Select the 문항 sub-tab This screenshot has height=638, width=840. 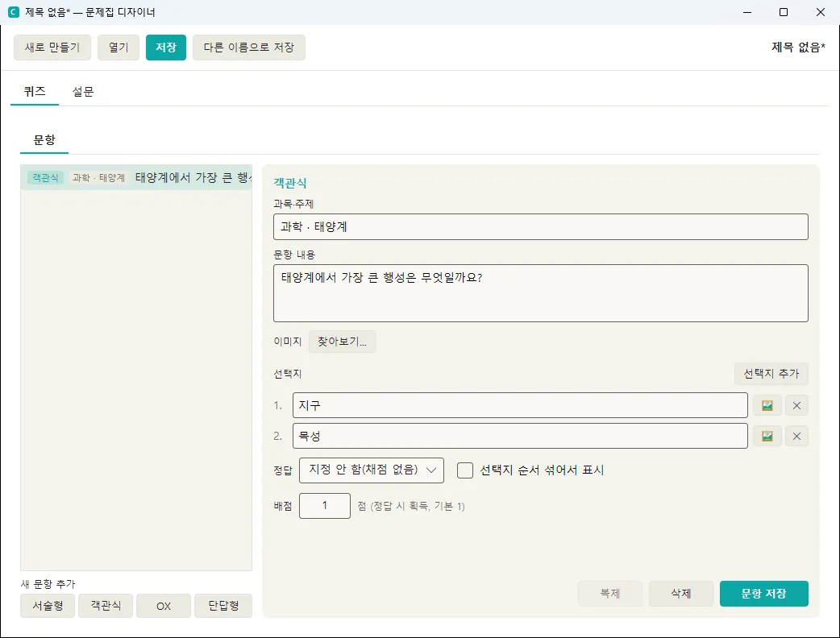click(44, 140)
